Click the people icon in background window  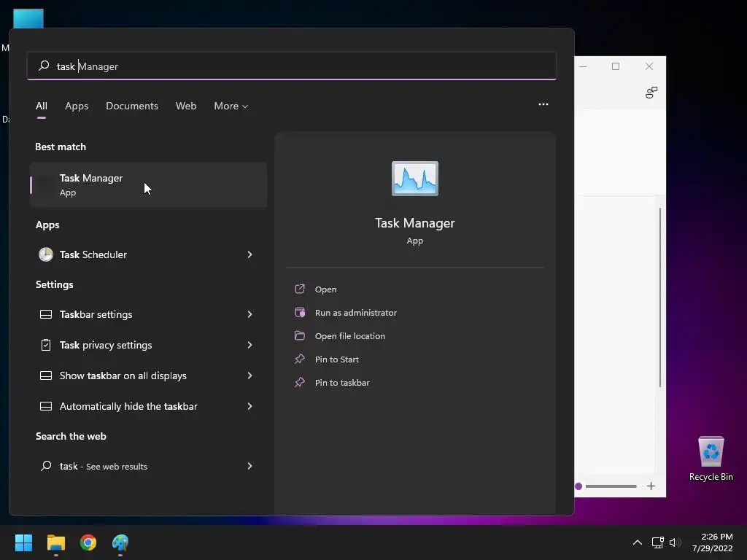click(x=651, y=92)
